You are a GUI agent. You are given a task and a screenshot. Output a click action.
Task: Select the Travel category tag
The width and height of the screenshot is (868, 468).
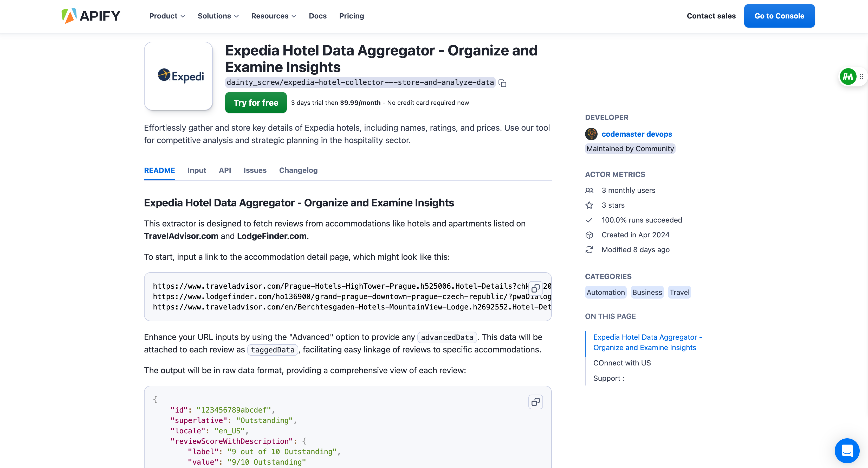(x=679, y=292)
